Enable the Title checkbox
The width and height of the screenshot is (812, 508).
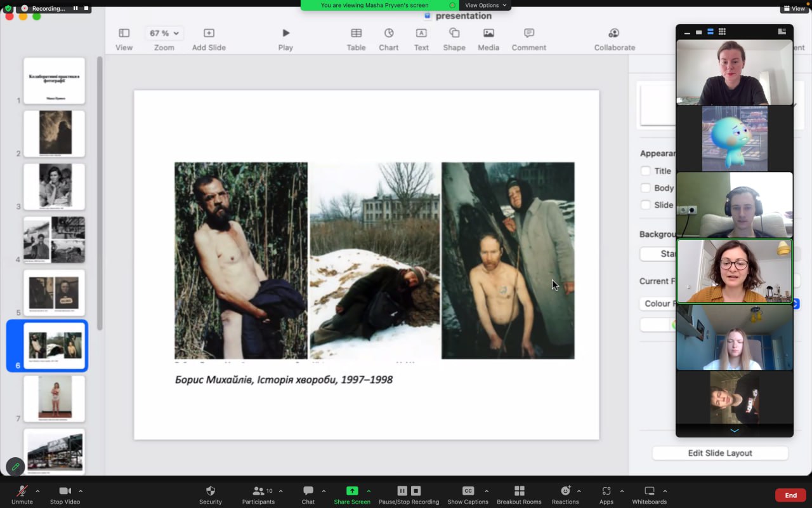point(646,171)
